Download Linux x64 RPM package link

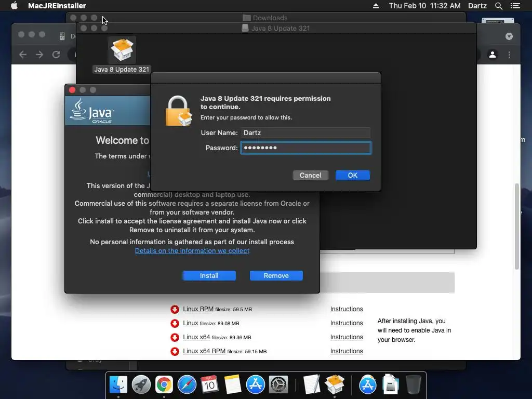point(204,351)
